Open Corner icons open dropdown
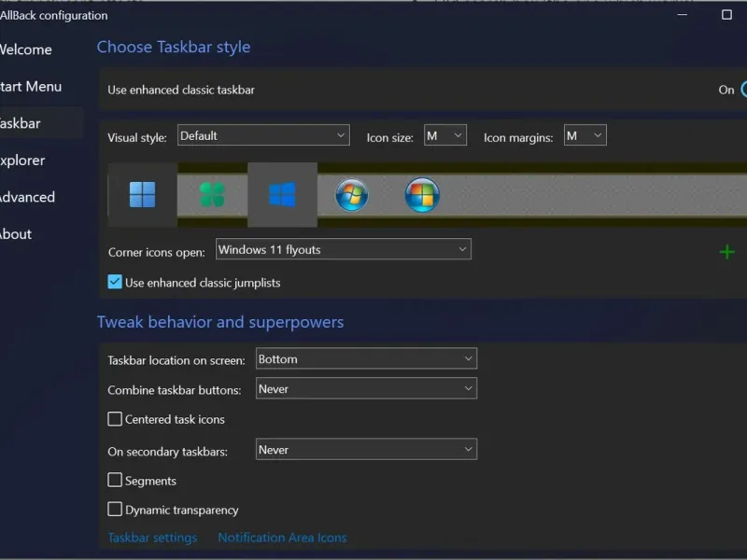The width and height of the screenshot is (747, 560). 344,249
